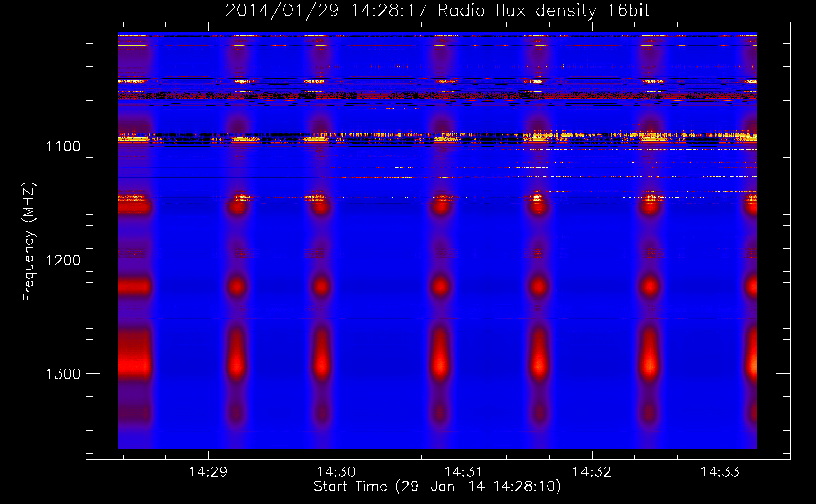
Task: Click the 1100 frequency tick label
Action: coord(64,146)
